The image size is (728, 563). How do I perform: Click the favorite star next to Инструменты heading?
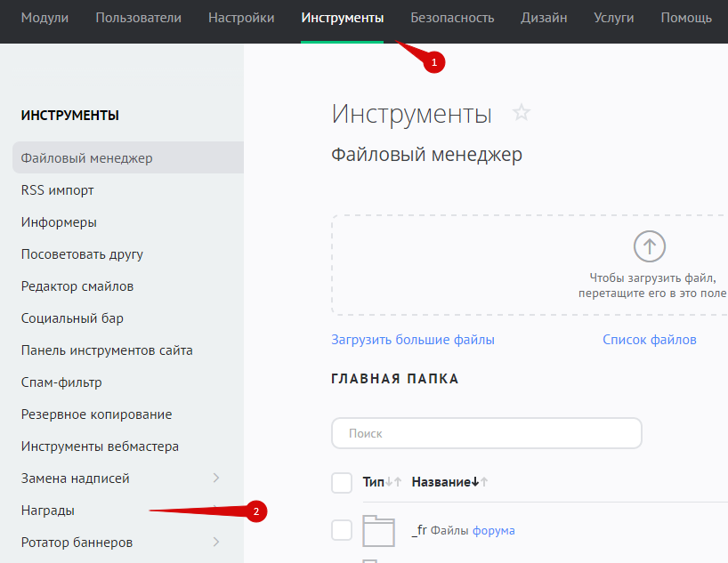[522, 113]
